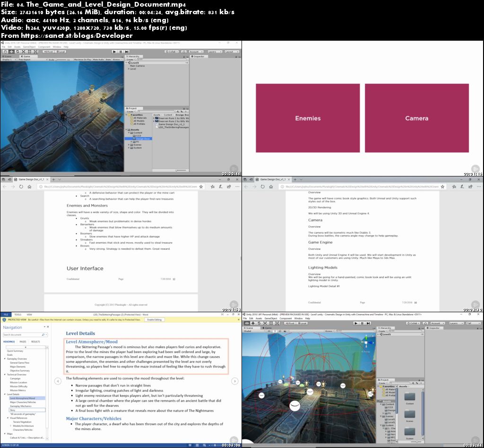Click Enable Editing in Word's Protected View bar

(155, 320)
